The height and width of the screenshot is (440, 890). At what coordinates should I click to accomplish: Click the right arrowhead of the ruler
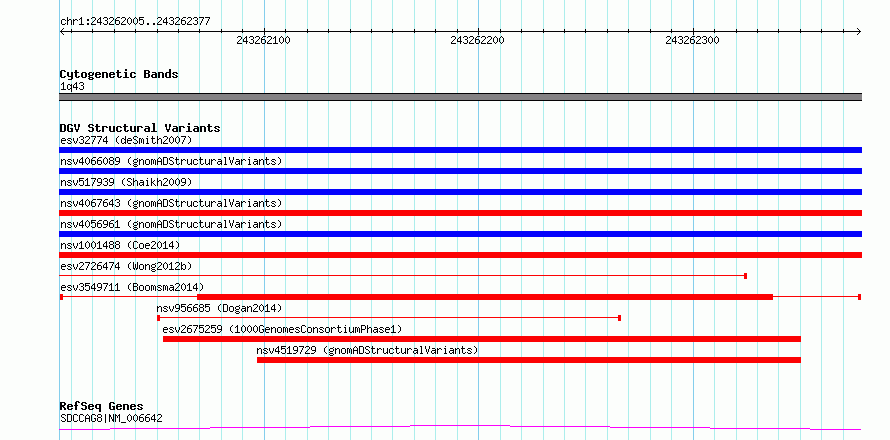858,31
